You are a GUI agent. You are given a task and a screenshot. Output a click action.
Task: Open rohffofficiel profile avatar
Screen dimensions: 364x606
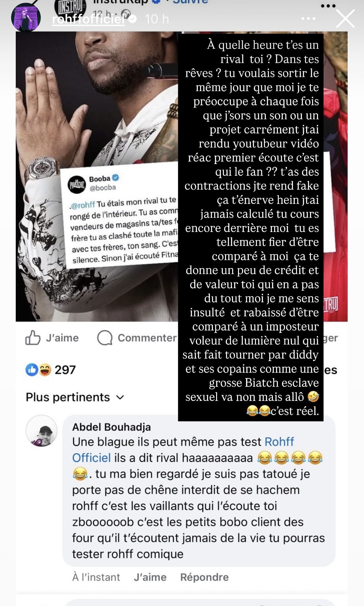pyautogui.click(x=26, y=17)
